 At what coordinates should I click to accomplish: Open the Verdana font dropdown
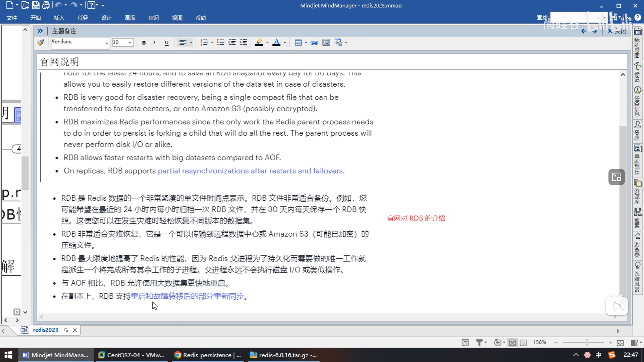(x=107, y=43)
